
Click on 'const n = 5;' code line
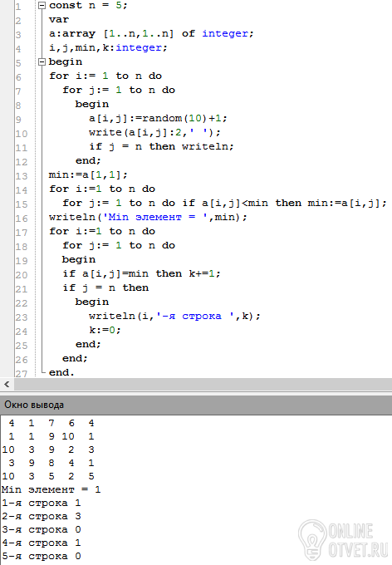click(88, 6)
